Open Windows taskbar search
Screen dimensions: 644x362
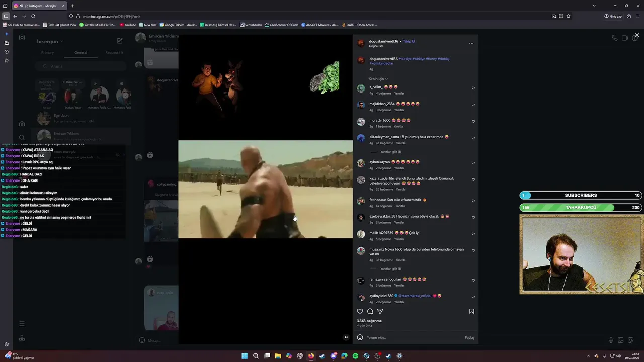[256, 356]
